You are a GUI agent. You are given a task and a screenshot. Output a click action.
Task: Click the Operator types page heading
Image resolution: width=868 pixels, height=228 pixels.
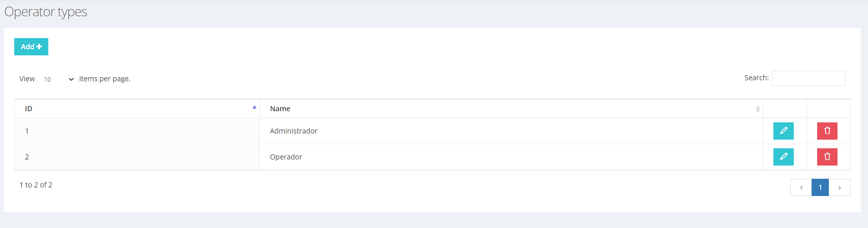point(46,12)
